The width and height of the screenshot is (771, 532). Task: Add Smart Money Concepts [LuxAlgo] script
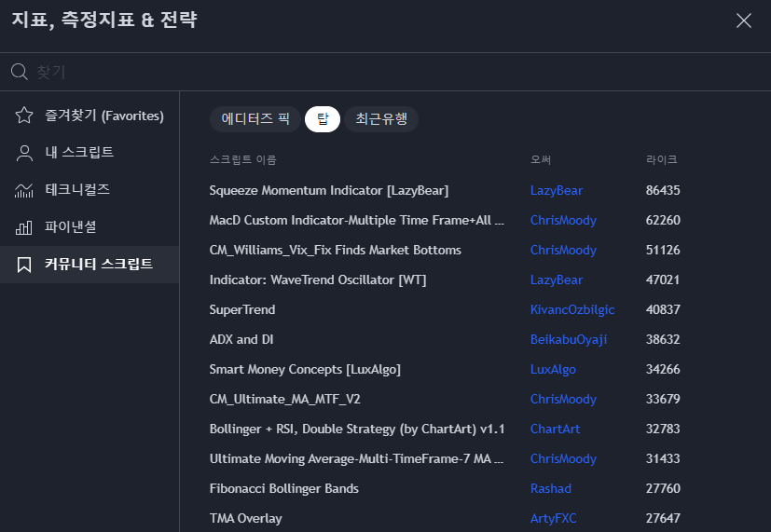[305, 369]
